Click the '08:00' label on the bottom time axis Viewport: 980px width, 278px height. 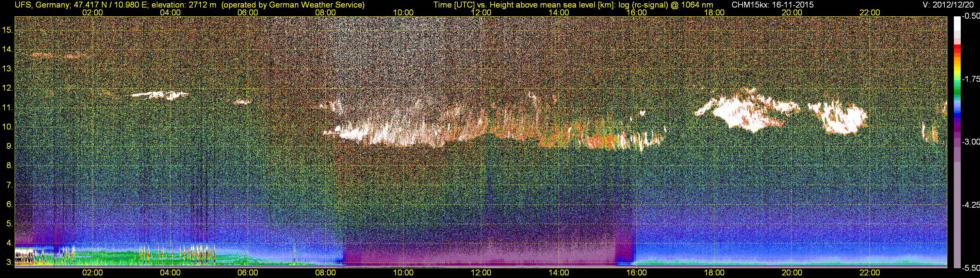326,273
